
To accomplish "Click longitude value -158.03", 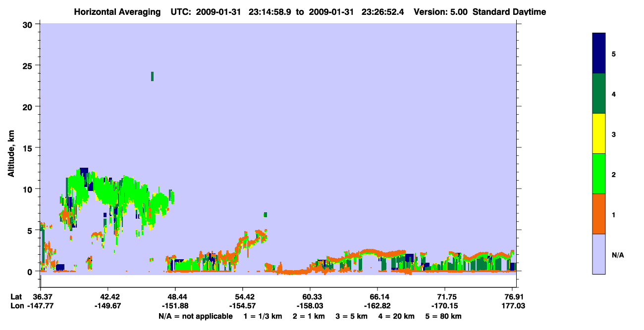I will coord(310,306).
